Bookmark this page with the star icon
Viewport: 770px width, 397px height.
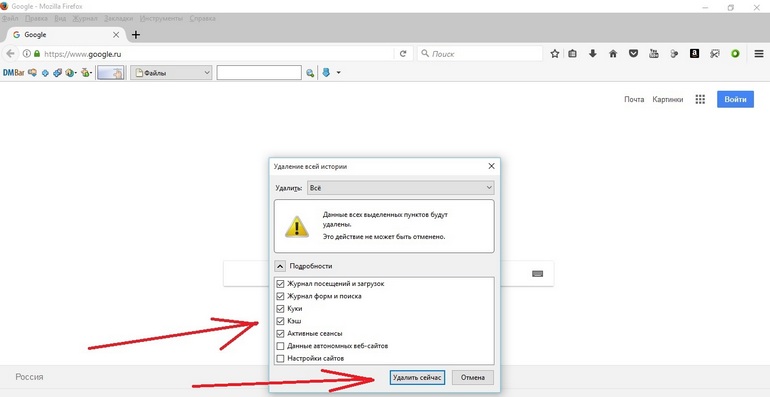[555, 54]
